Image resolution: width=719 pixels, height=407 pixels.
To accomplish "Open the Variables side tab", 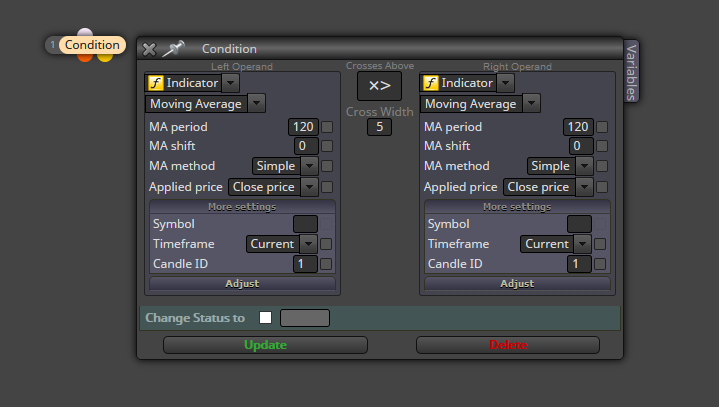I will tap(631, 72).
